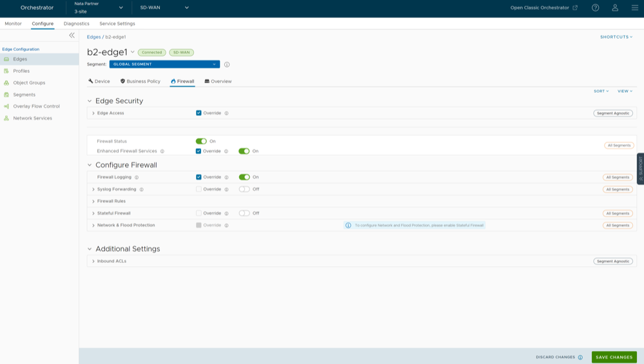
Task: Expand the Firewall Rules row
Action: coord(93,201)
